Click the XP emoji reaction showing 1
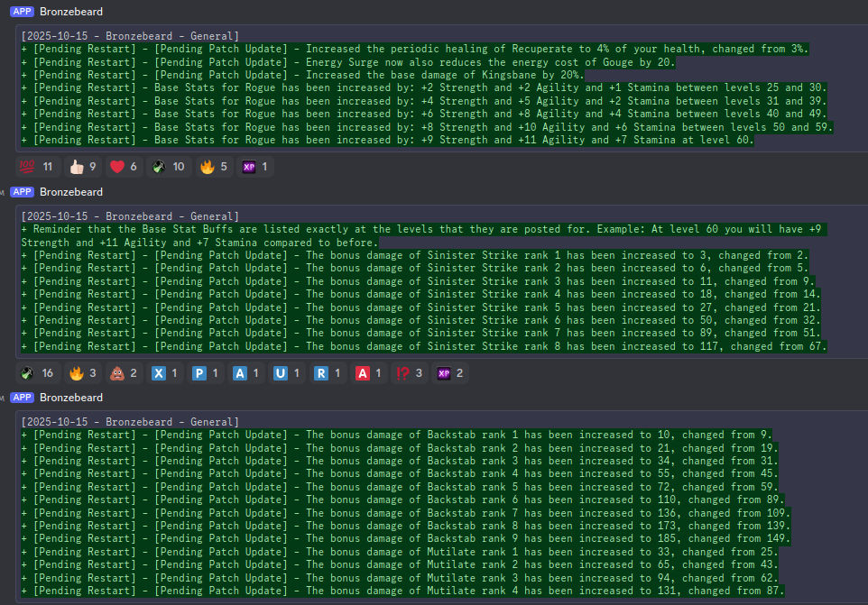868x605 pixels. pyautogui.click(x=255, y=167)
